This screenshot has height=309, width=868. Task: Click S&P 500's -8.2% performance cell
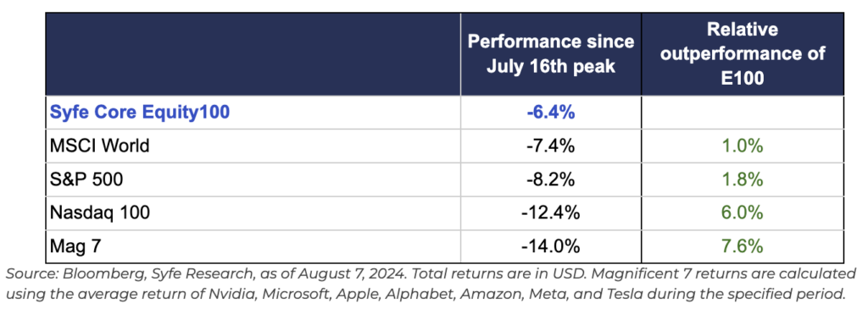tap(551, 179)
